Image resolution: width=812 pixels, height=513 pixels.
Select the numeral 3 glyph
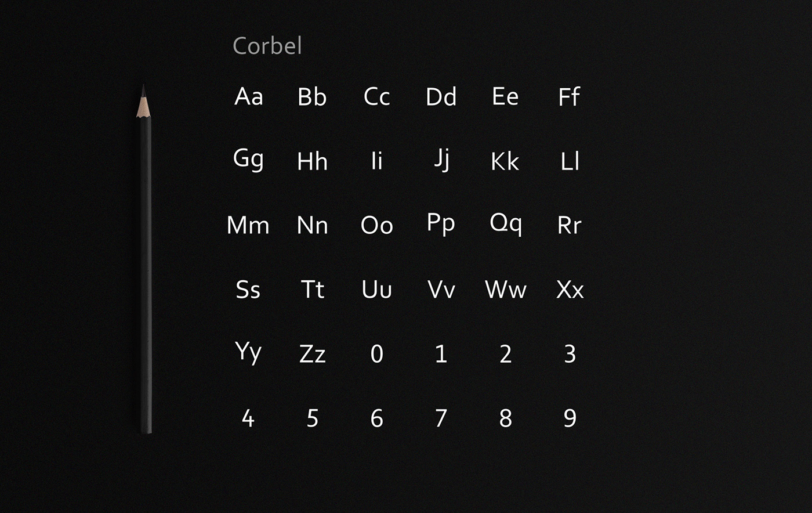[x=570, y=353]
